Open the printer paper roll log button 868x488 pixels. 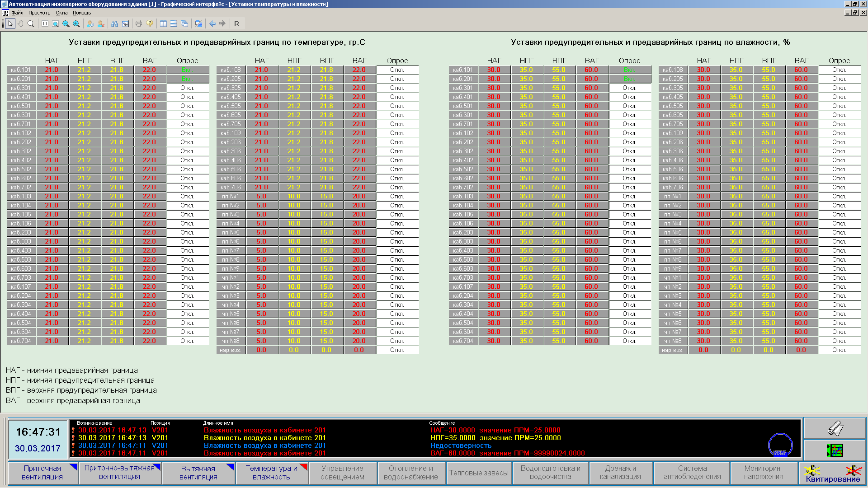coord(835,428)
